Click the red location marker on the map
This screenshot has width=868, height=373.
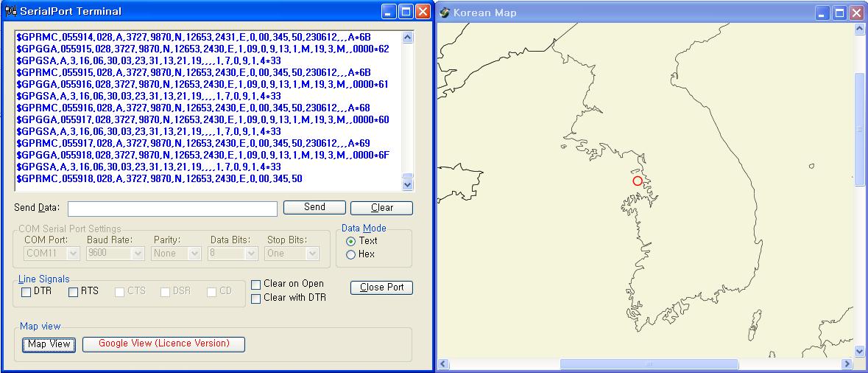click(637, 181)
